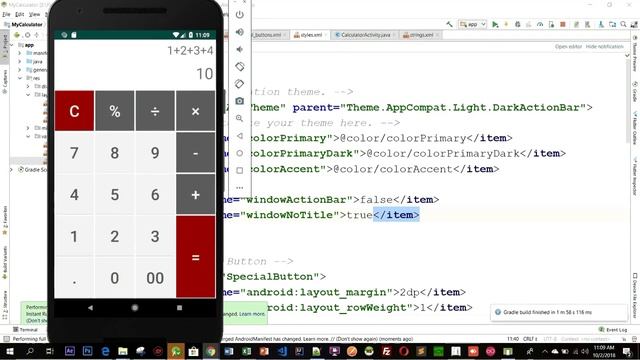Tap the minus button on the calculator
Viewport: 640px width, 360px height.
(196, 153)
